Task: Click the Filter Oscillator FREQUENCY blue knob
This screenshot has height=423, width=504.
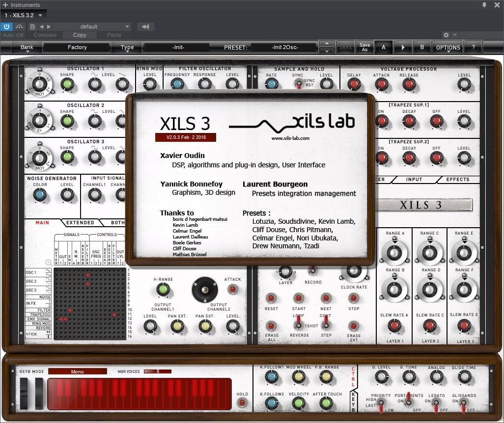Action: pyautogui.click(x=177, y=84)
